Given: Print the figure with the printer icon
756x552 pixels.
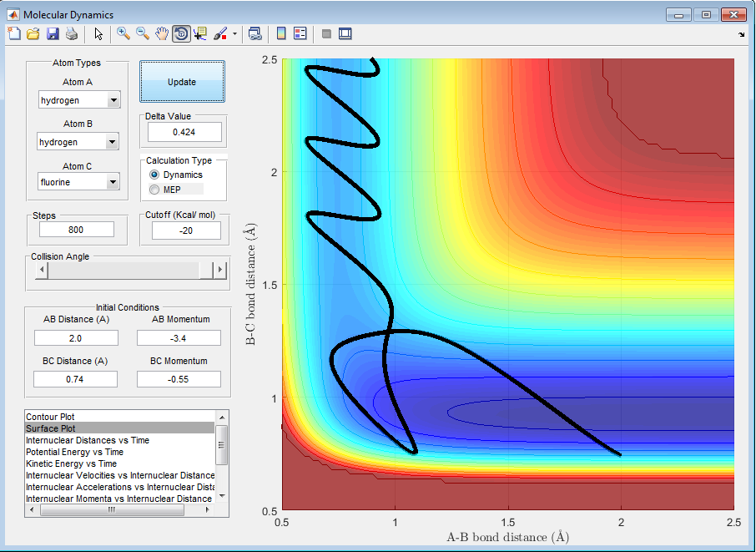Looking at the screenshot, I should click(x=72, y=33).
